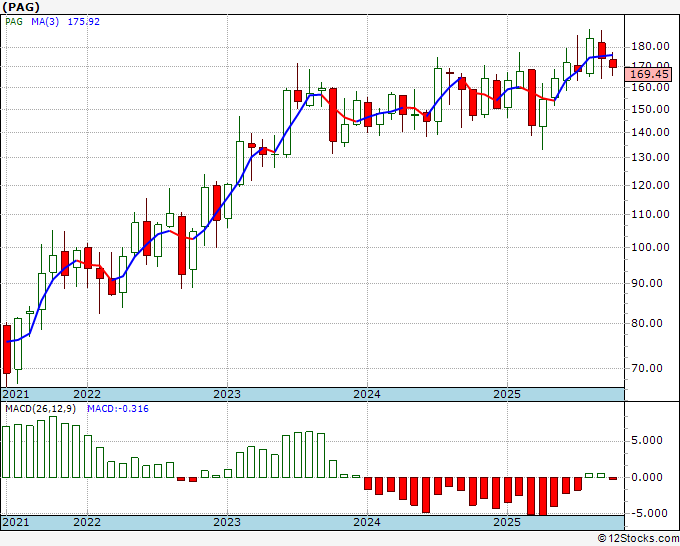Image resolution: width=680 pixels, height=546 pixels.
Task: Click the moving average value 175.92
Action: (x=84, y=22)
